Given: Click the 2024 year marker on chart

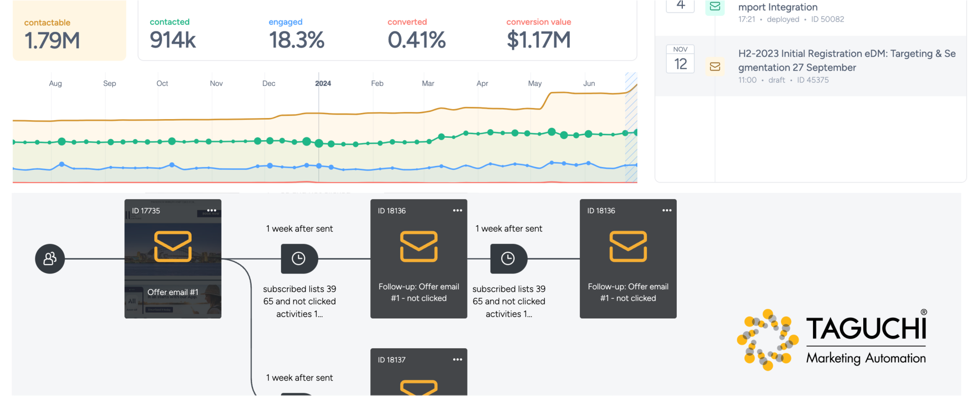Looking at the screenshot, I should [x=323, y=83].
